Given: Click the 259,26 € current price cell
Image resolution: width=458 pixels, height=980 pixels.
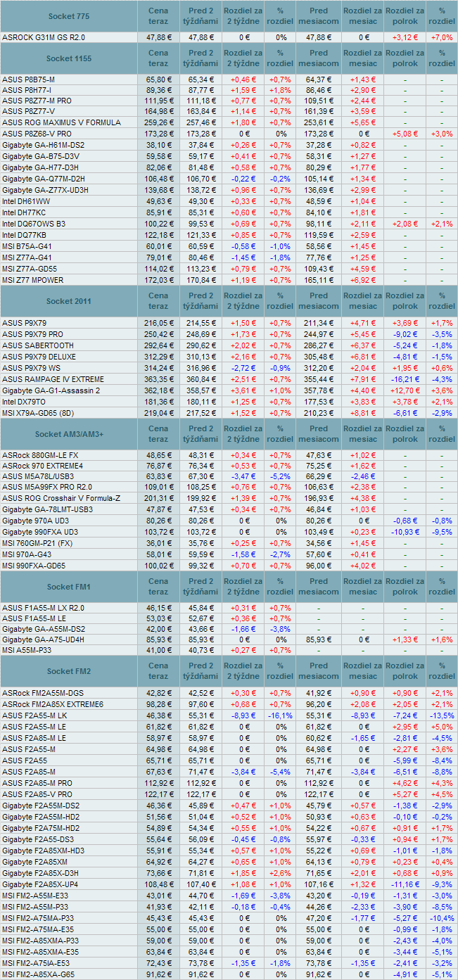Looking at the screenshot, I should (x=158, y=122).
